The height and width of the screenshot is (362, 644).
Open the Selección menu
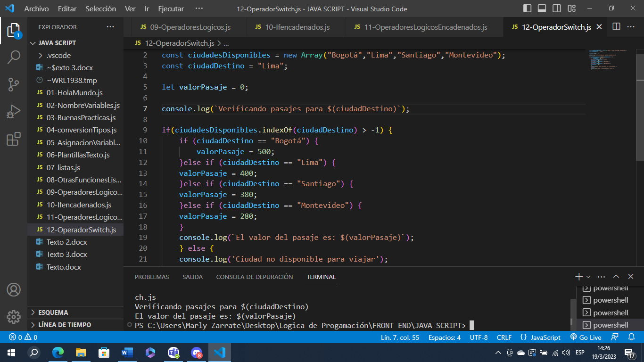tap(101, 8)
